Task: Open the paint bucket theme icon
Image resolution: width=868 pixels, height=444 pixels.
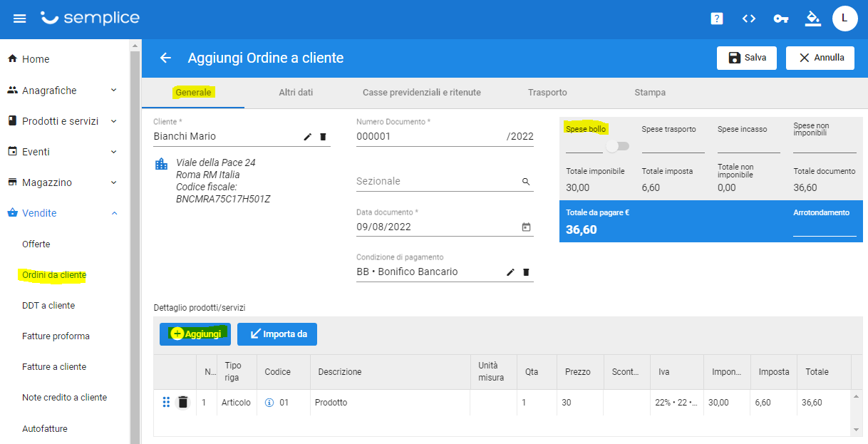Action: [x=813, y=19]
